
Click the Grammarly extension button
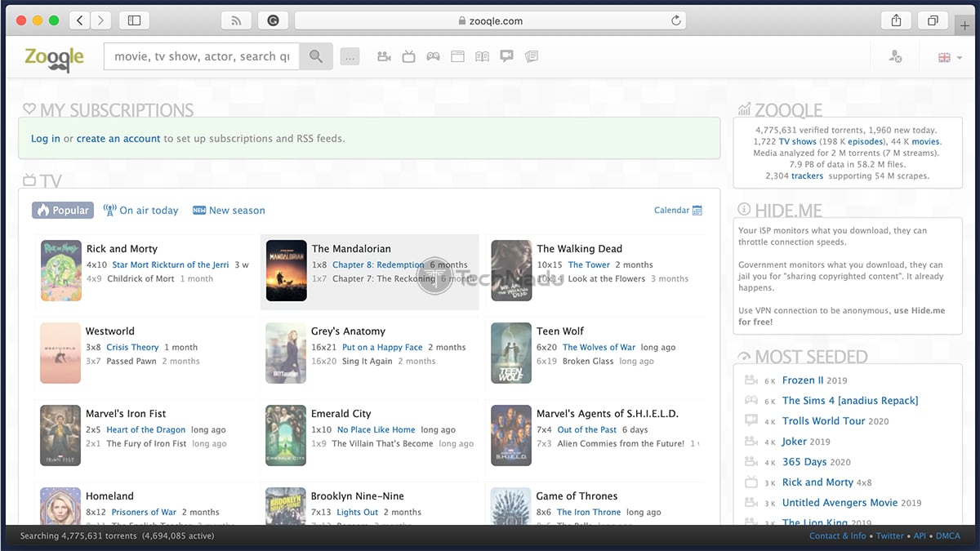pos(273,20)
